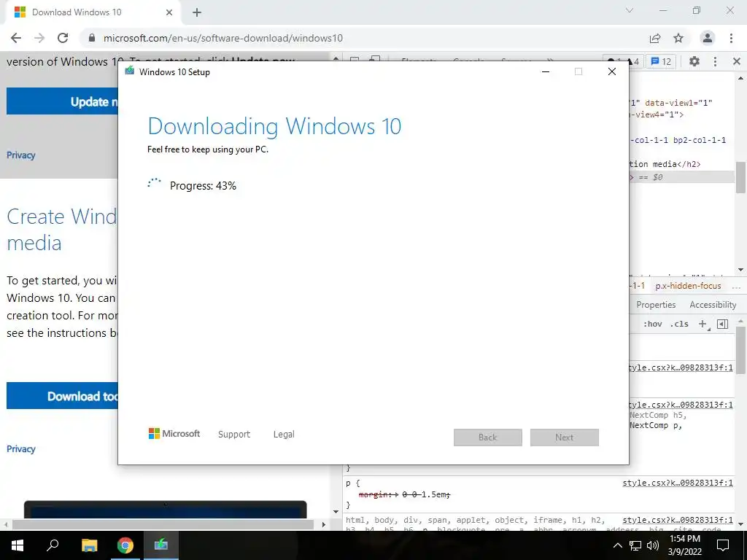
Task: Open DevTools settings gear
Action: point(694,61)
